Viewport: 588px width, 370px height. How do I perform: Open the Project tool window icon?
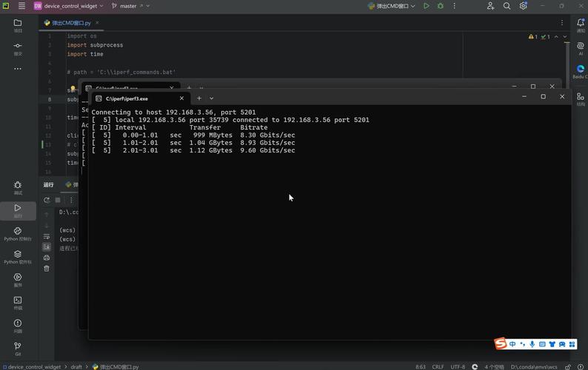pos(18,24)
